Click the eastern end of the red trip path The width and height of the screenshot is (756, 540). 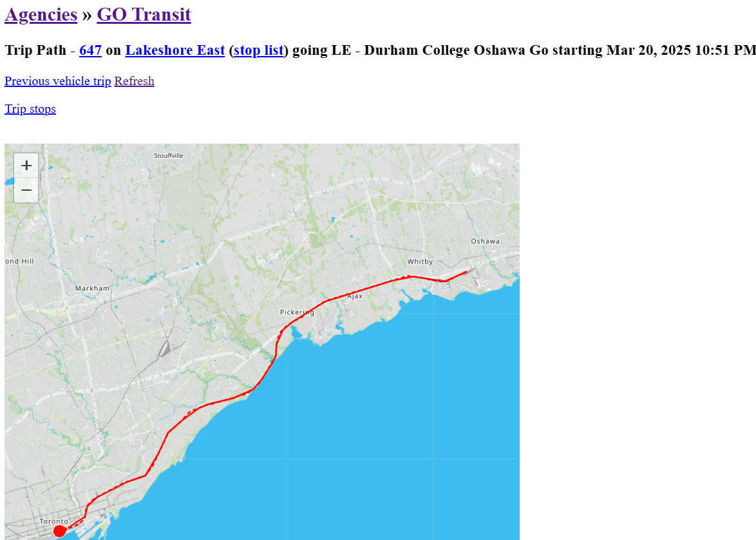tap(465, 273)
